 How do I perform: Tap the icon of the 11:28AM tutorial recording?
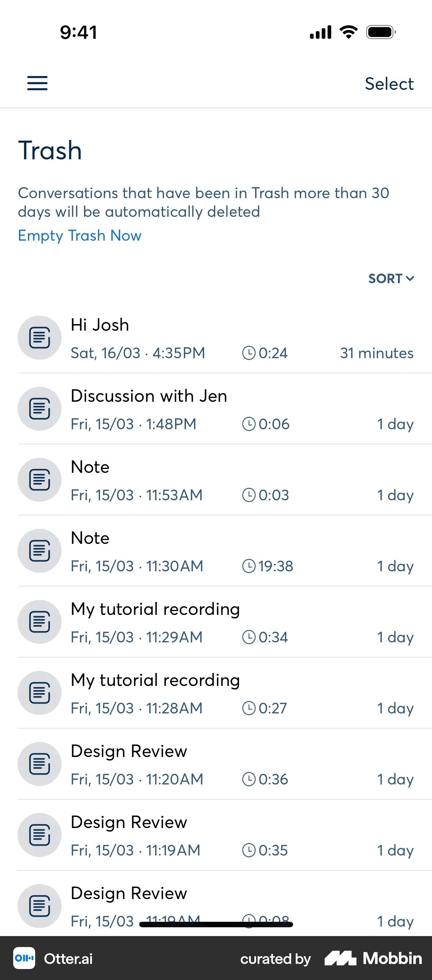pyautogui.click(x=40, y=693)
